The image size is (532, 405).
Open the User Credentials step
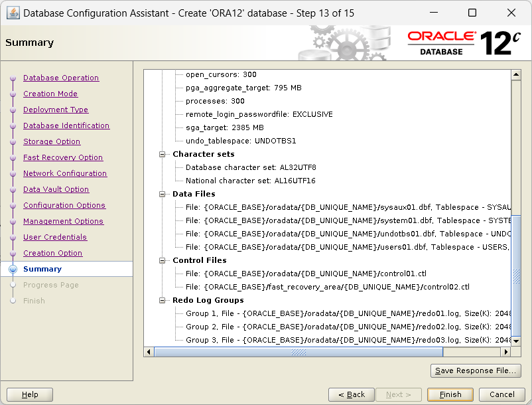point(55,237)
